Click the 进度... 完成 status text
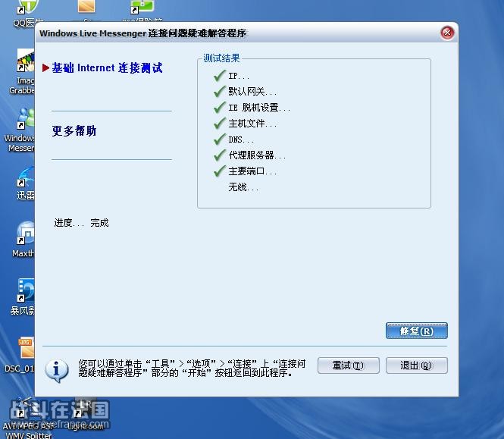 click(81, 223)
